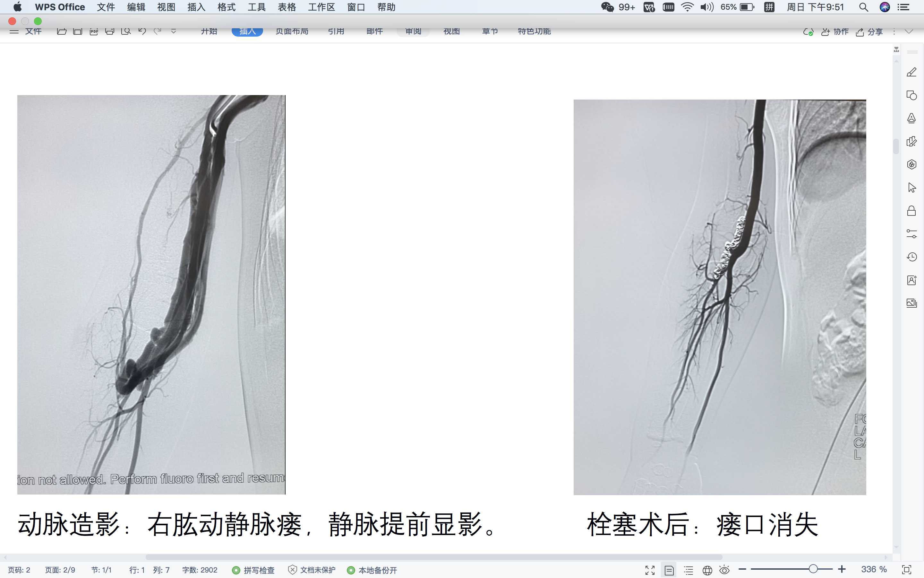Click the lock restrict-editing sidebar icon
Viewport: 924px width, 578px height.
[911, 211]
